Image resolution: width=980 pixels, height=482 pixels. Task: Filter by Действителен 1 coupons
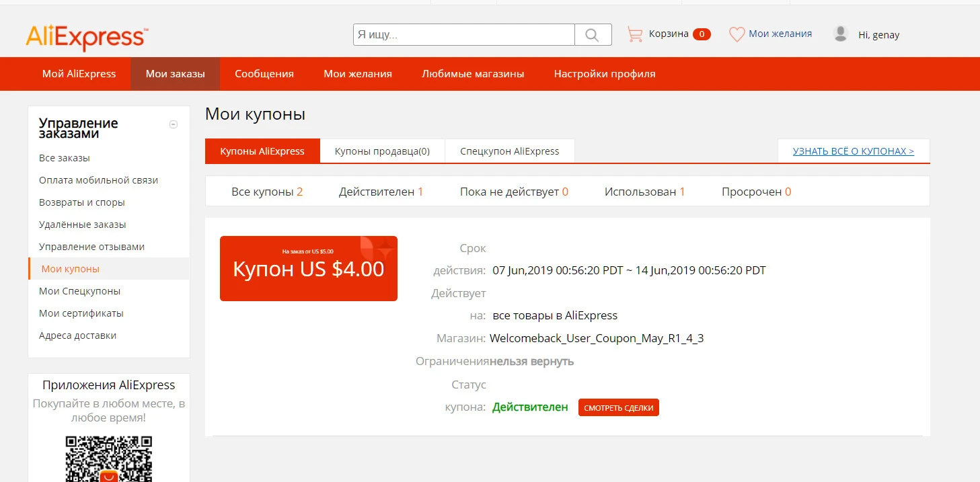pyautogui.click(x=381, y=192)
